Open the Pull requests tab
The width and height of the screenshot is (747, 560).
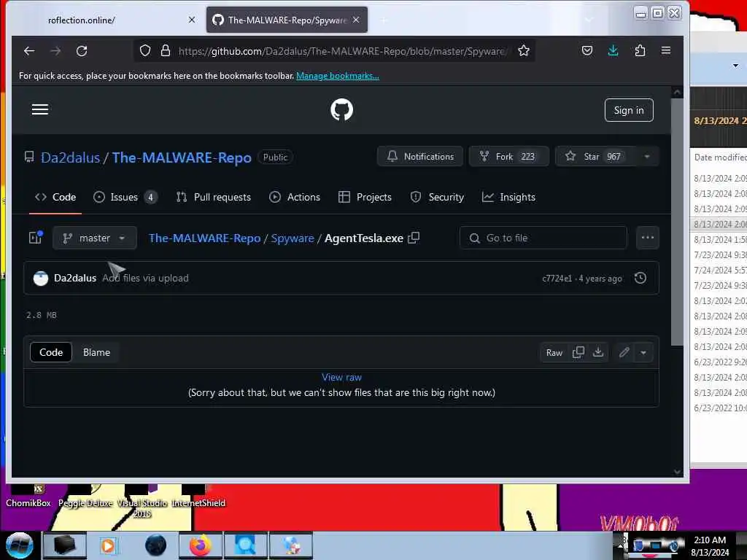click(214, 197)
